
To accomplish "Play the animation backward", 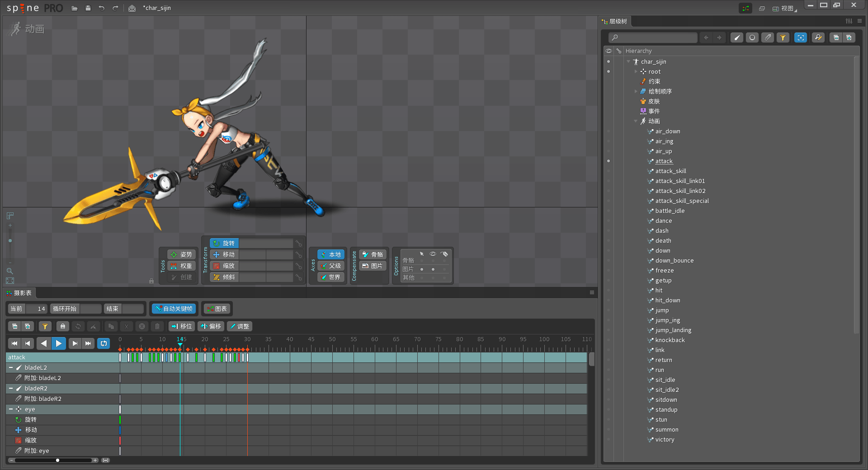I will [x=43, y=343].
